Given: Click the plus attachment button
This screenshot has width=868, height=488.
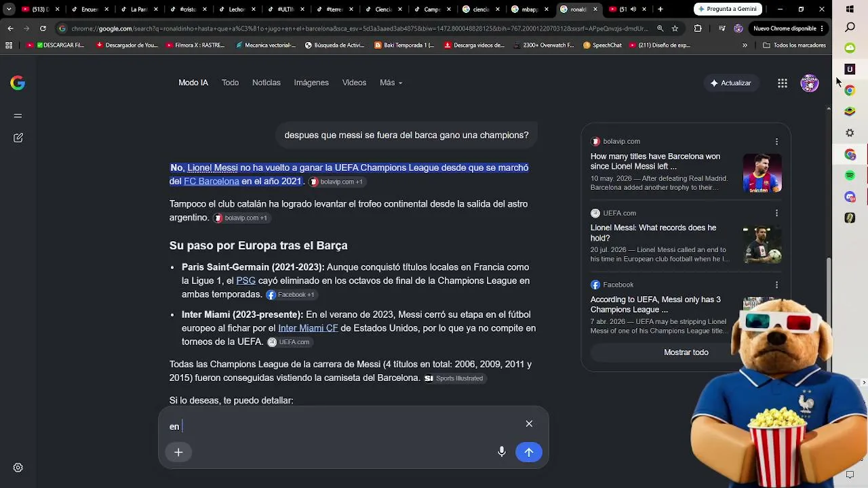Looking at the screenshot, I should (178, 452).
